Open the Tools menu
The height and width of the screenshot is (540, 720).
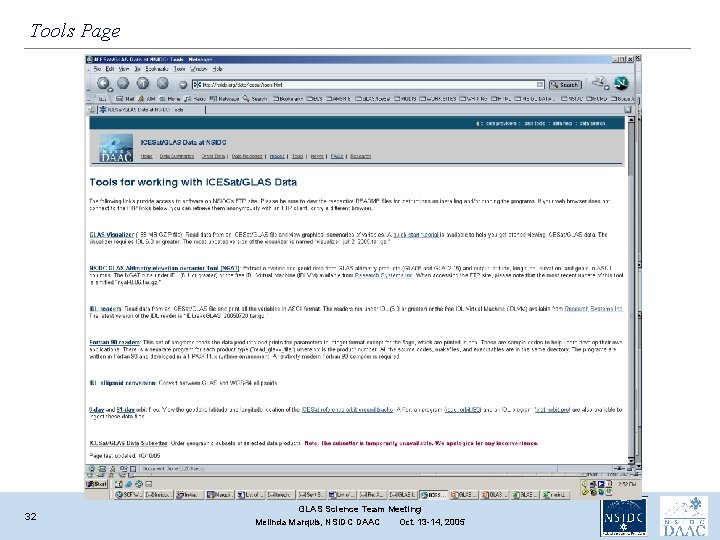[x=179, y=69]
